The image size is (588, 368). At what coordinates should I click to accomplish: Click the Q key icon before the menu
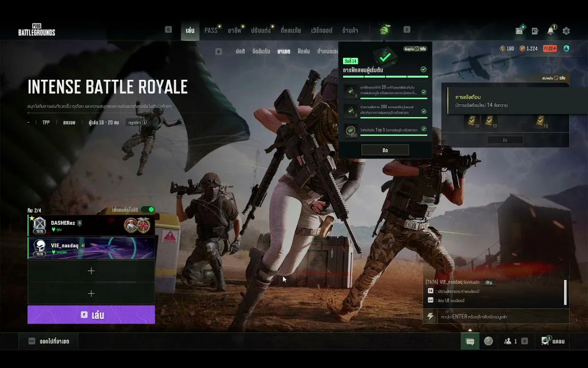coord(168,29)
